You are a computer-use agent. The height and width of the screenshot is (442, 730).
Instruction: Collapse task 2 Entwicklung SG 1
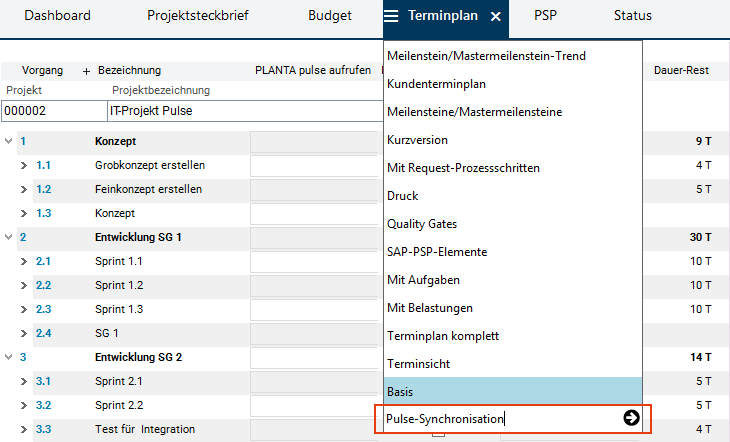point(9,237)
